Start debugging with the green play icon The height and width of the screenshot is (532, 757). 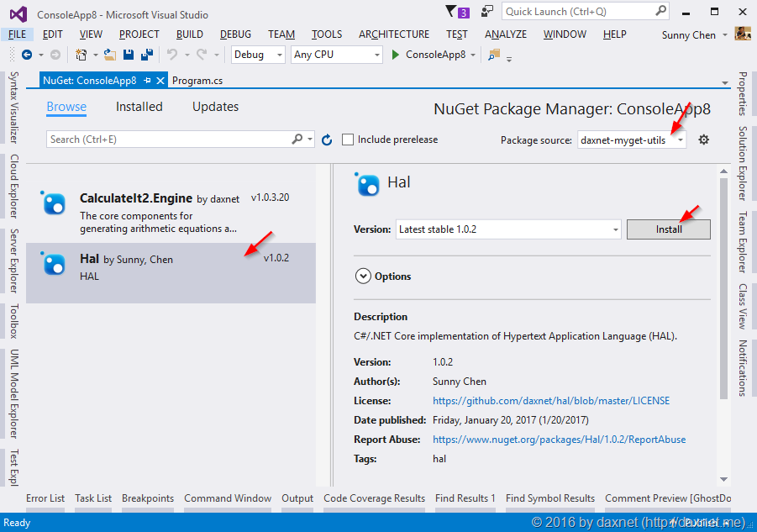pyautogui.click(x=396, y=55)
